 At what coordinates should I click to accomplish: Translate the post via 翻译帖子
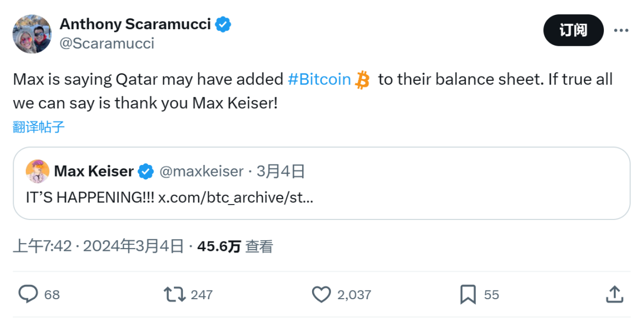pyautogui.click(x=37, y=127)
